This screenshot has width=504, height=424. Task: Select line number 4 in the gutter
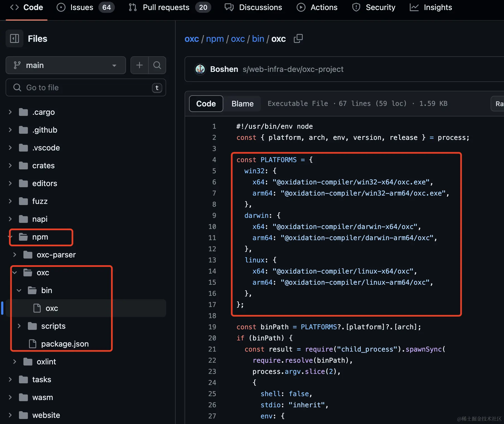(214, 160)
